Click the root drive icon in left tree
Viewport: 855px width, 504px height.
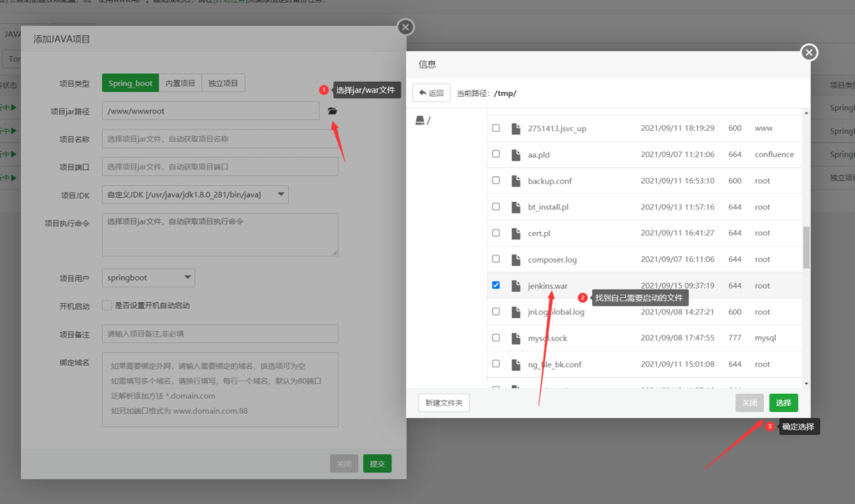point(420,120)
